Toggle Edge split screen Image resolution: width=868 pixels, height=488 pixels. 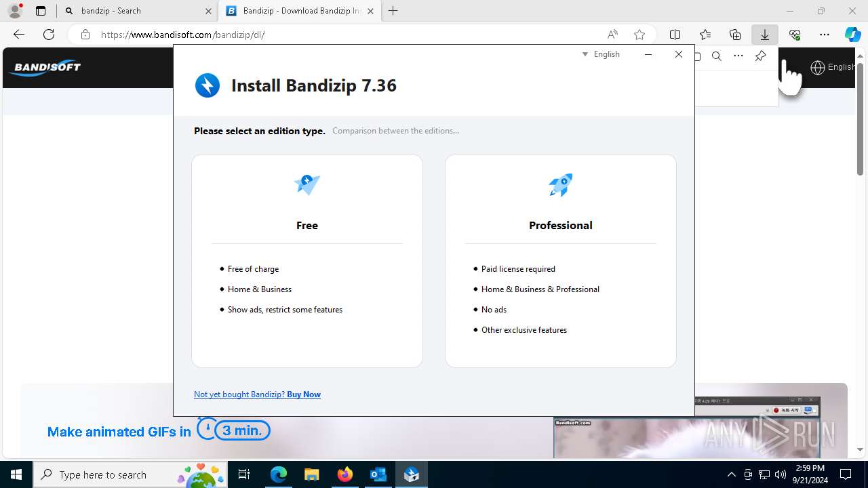[x=675, y=35]
